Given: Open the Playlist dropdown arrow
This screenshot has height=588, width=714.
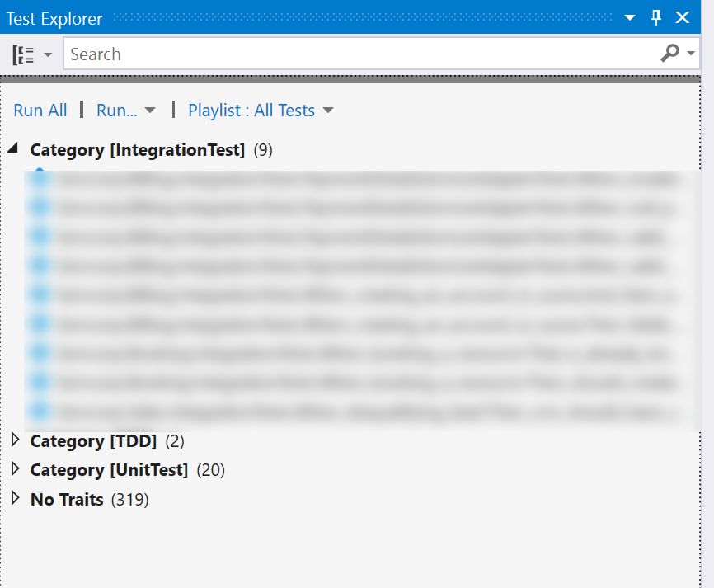Looking at the screenshot, I should pos(328,111).
